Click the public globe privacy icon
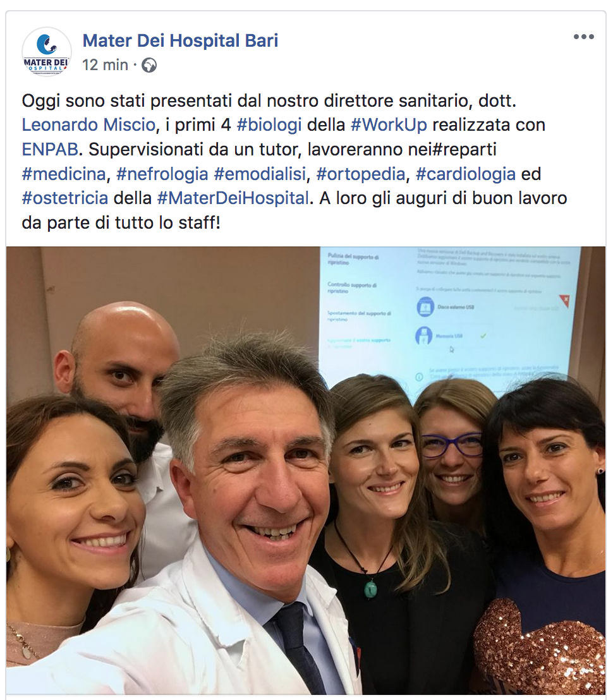The width and height of the screenshot is (613, 700). pyautogui.click(x=149, y=65)
